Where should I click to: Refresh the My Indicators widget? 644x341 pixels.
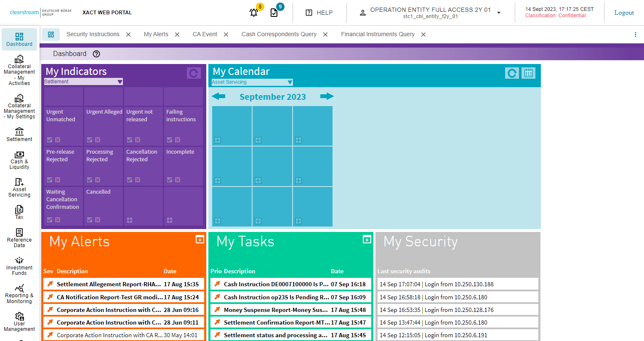[x=194, y=73]
